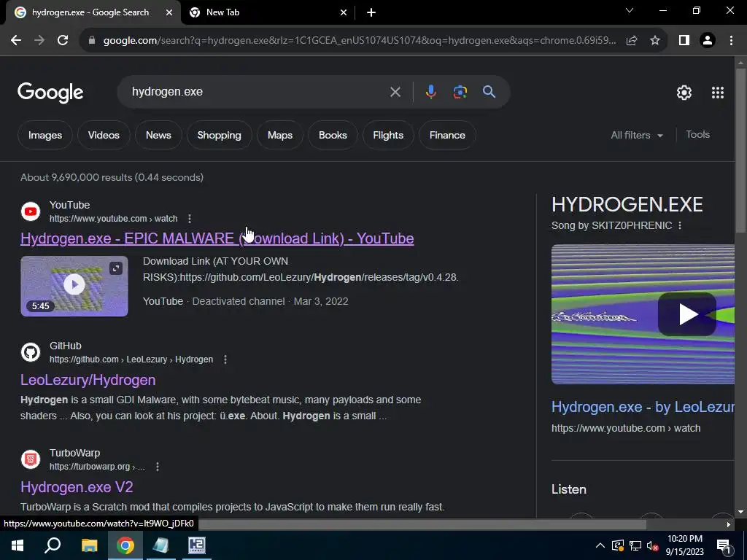Image resolution: width=747 pixels, height=560 pixels.
Task: Go back using the browser back arrow
Action: [16, 41]
